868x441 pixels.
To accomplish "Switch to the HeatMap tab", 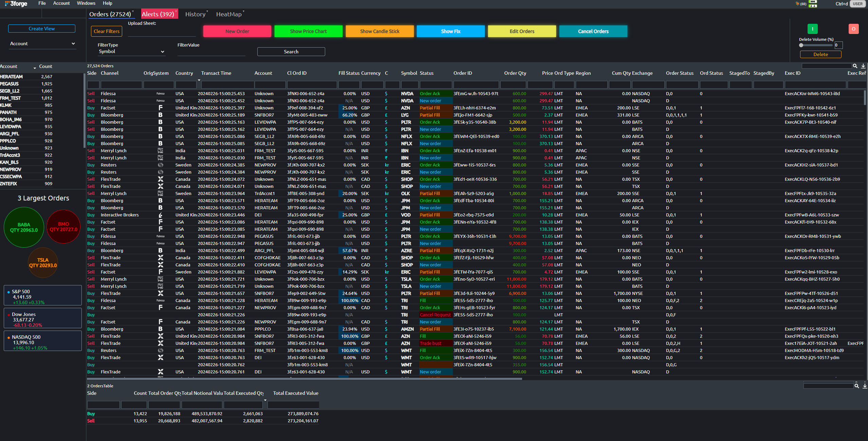I will point(229,14).
